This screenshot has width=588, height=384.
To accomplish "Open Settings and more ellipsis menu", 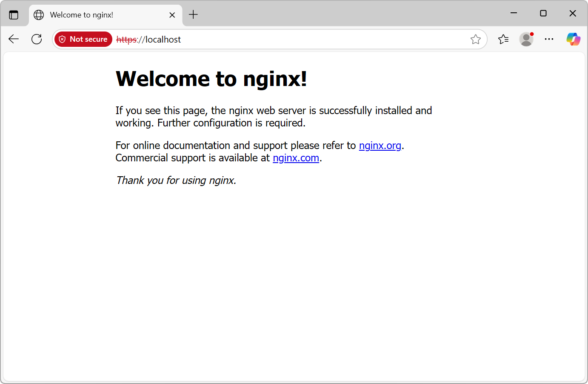I will pyautogui.click(x=549, y=39).
